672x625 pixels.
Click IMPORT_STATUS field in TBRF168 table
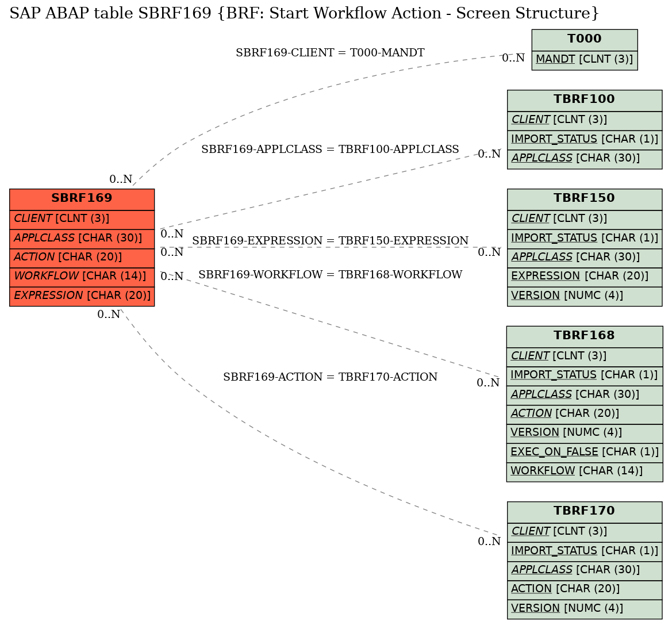coord(585,376)
